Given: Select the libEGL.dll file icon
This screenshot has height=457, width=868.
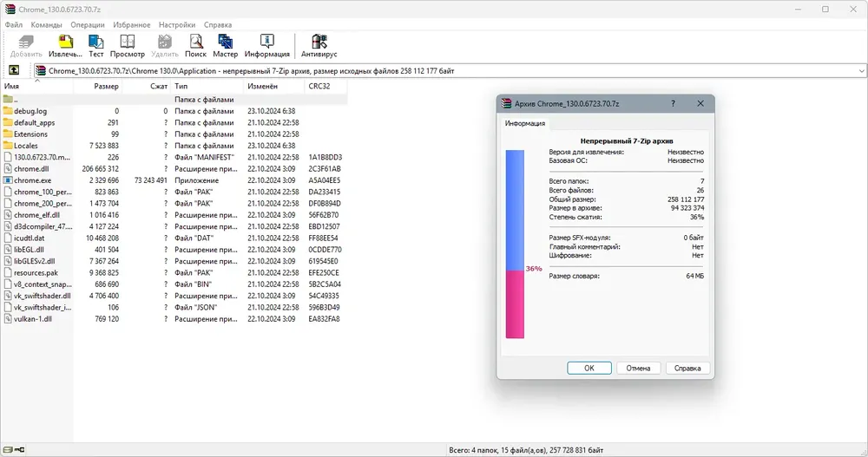Looking at the screenshot, I should click(x=8, y=250).
